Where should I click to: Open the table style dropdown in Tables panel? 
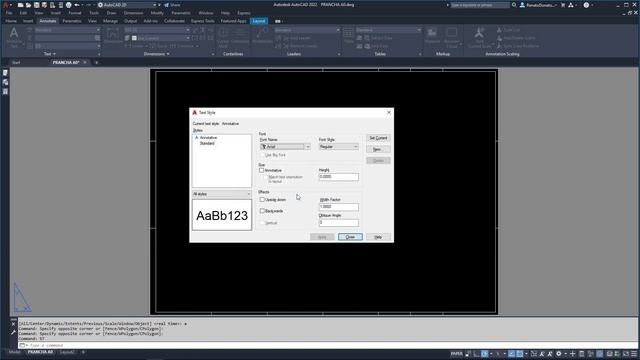(x=388, y=30)
